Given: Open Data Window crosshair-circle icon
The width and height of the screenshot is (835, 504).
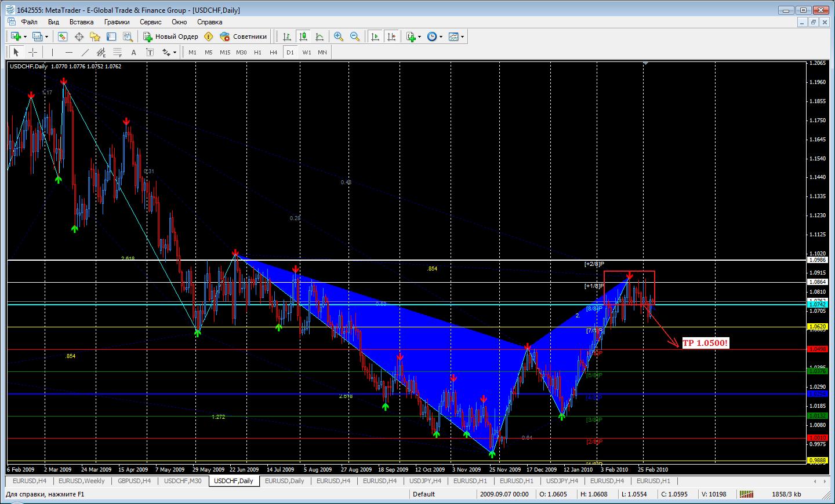Looking at the screenshot, I should click(x=79, y=36).
